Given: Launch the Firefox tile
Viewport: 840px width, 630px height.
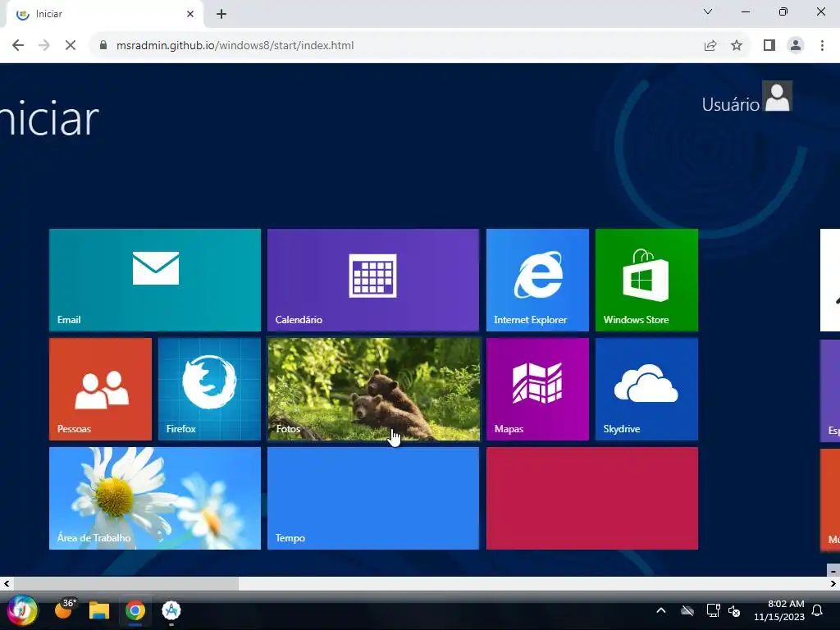Looking at the screenshot, I should click(209, 389).
